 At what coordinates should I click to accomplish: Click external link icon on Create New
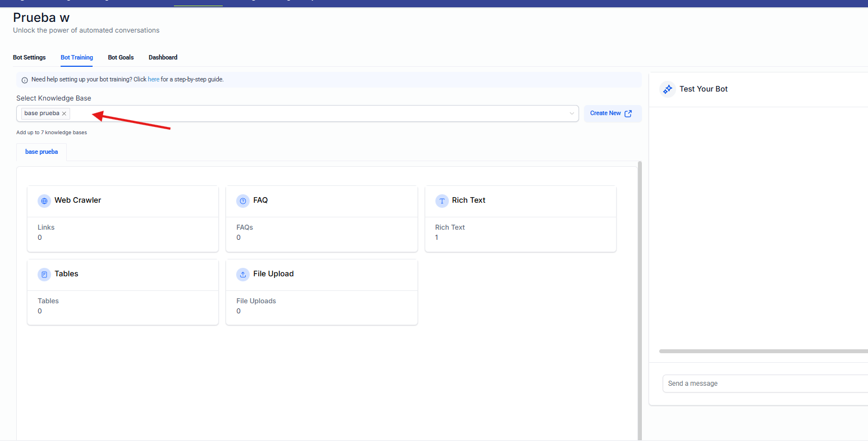click(628, 113)
